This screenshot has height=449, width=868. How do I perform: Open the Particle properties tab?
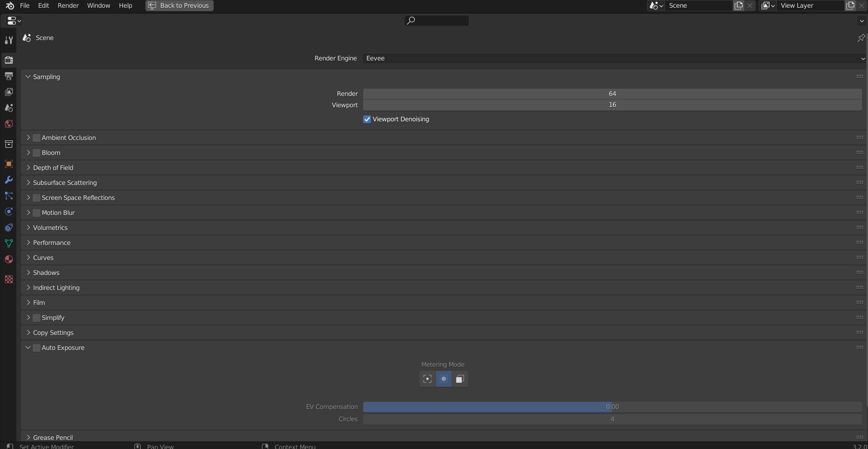click(9, 196)
